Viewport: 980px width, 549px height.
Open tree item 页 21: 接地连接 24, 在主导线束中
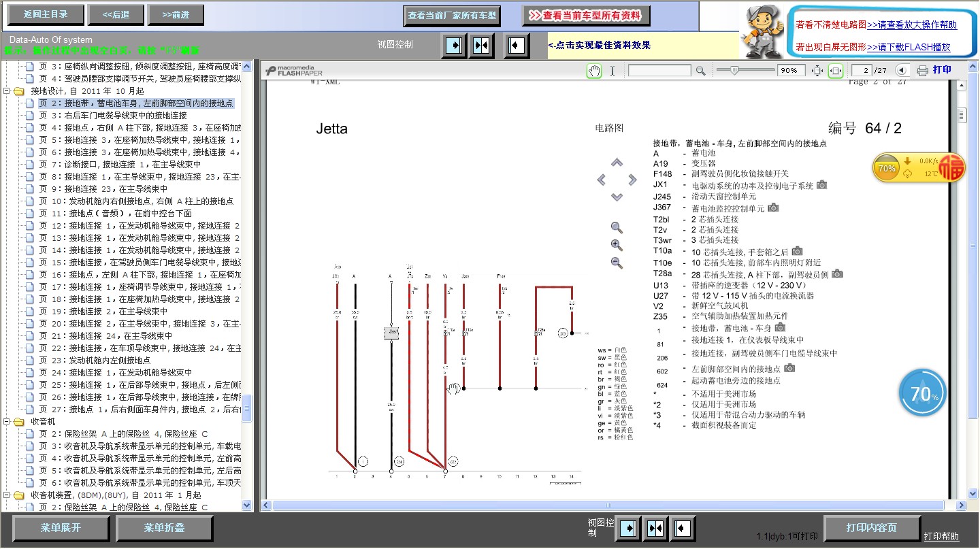pos(105,336)
